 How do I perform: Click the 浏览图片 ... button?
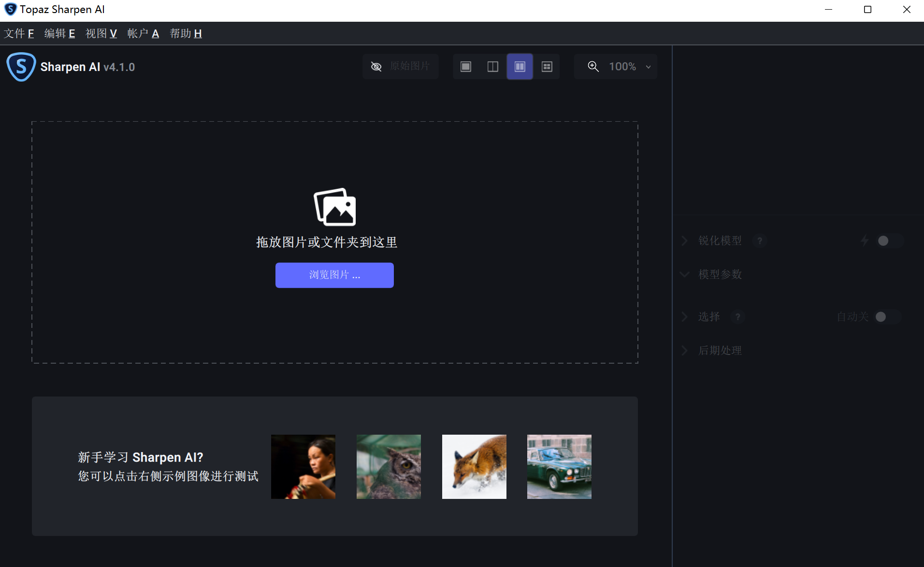(334, 275)
